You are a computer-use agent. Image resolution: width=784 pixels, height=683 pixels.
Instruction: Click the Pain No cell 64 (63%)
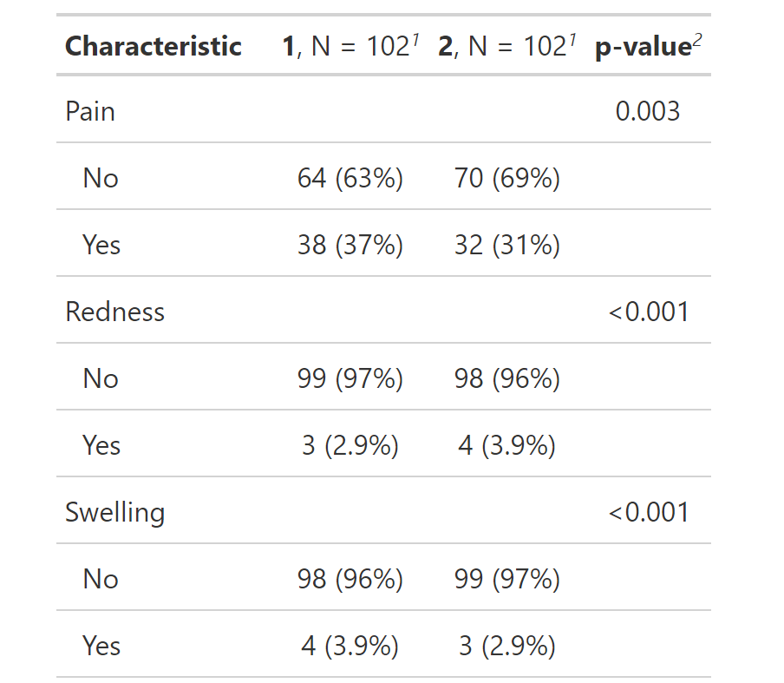350,178
